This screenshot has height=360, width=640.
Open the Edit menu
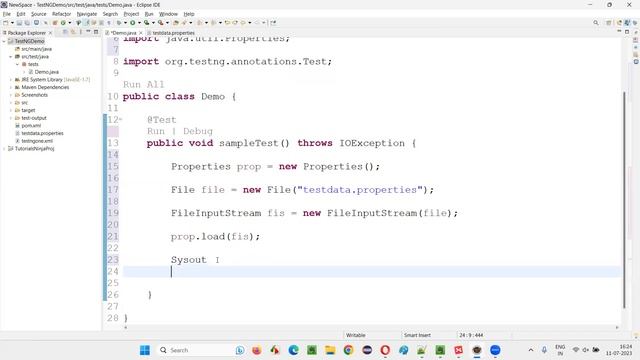coord(21,14)
